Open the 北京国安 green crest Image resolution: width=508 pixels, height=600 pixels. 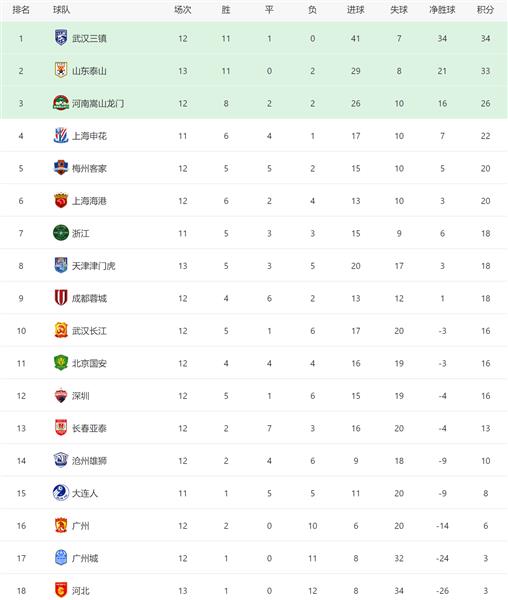(x=61, y=363)
